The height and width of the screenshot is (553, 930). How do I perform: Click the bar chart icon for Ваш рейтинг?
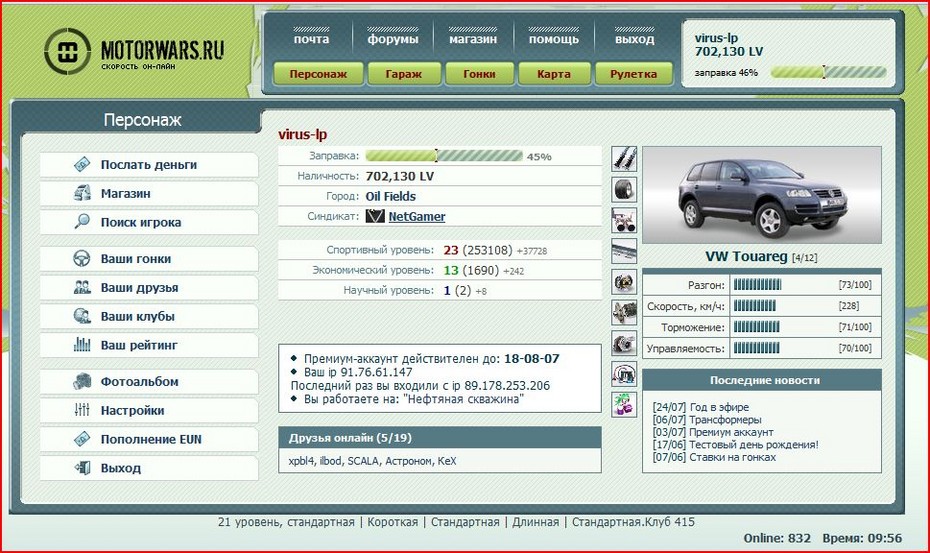click(x=83, y=345)
